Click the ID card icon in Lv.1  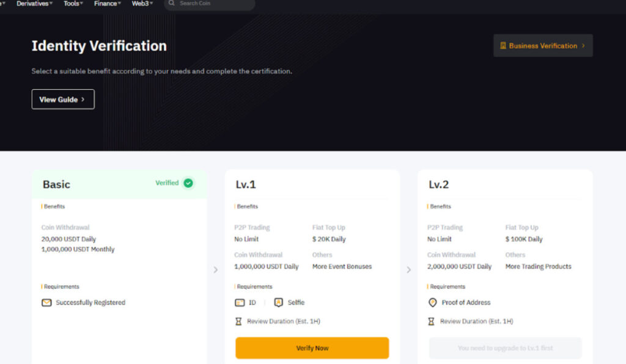point(240,302)
